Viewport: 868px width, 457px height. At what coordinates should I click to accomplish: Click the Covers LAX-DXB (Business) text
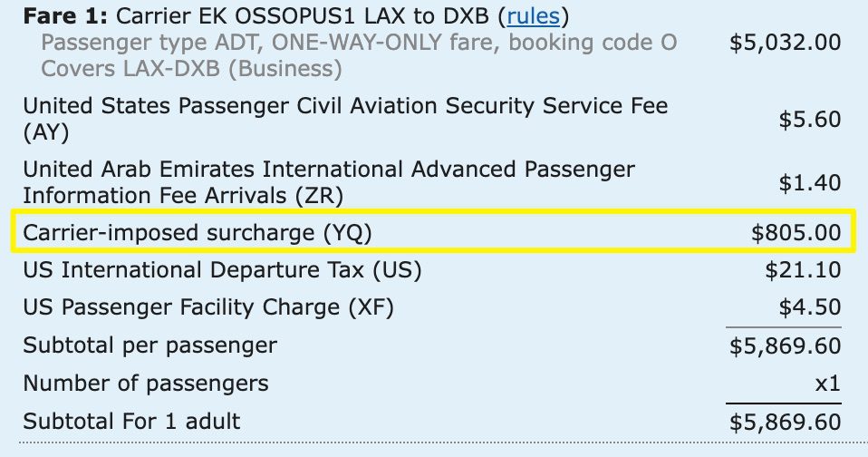pyautogui.click(x=191, y=69)
